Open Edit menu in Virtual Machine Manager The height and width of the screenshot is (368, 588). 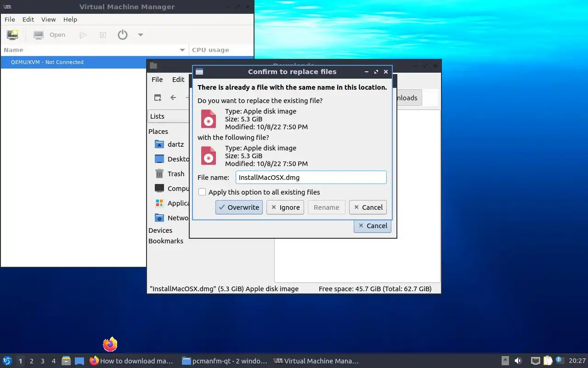(x=28, y=19)
